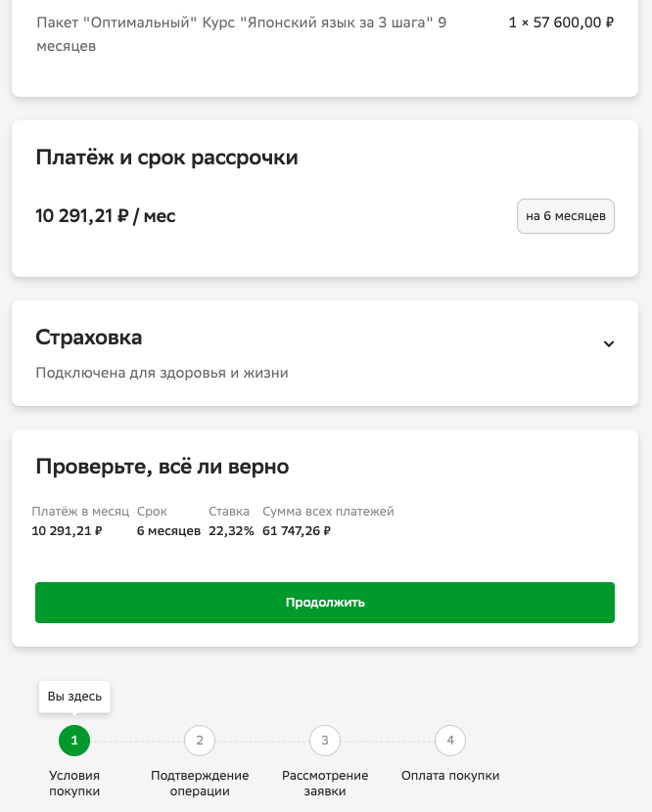
Task: Click the Сумма всех платежей 61 747,26 ₽
Action: tap(297, 531)
